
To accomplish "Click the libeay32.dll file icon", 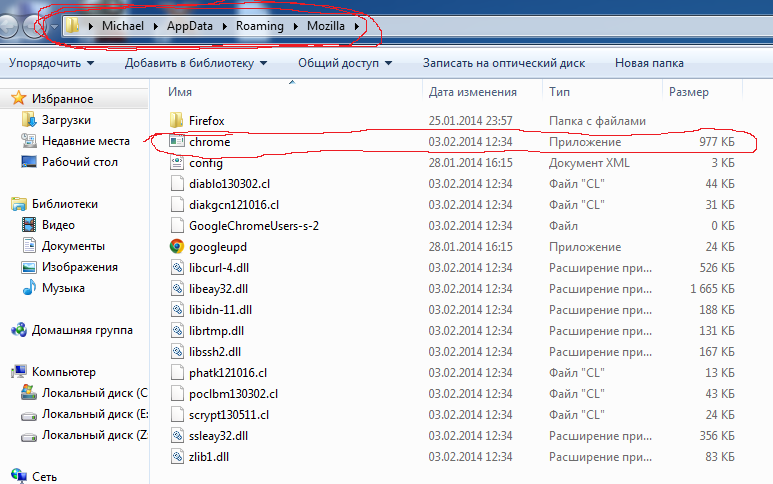I will [x=177, y=289].
